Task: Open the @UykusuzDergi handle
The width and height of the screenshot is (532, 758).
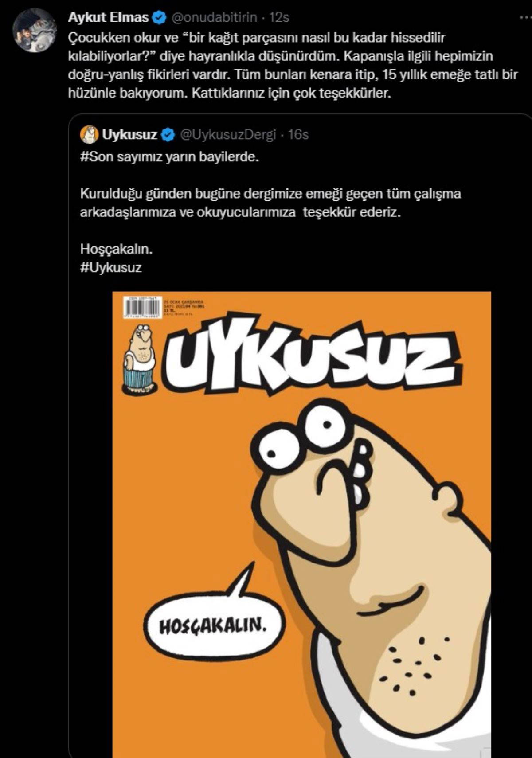Action: pyautogui.click(x=227, y=134)
